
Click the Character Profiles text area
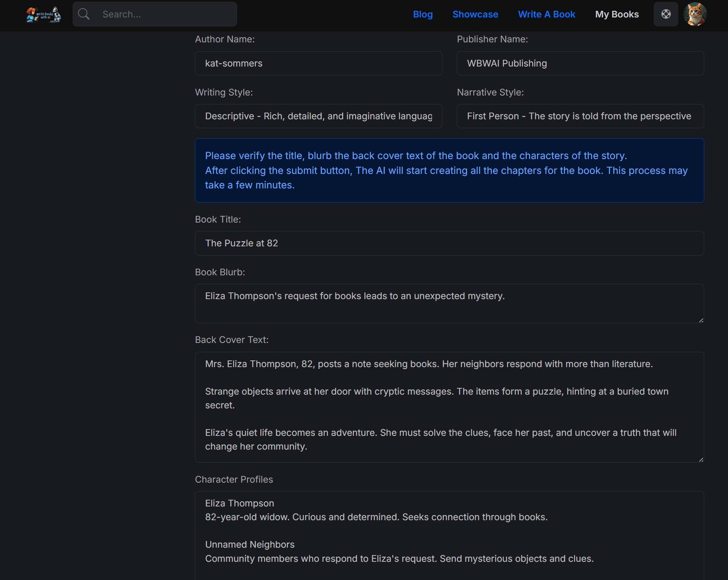(449, 535)
